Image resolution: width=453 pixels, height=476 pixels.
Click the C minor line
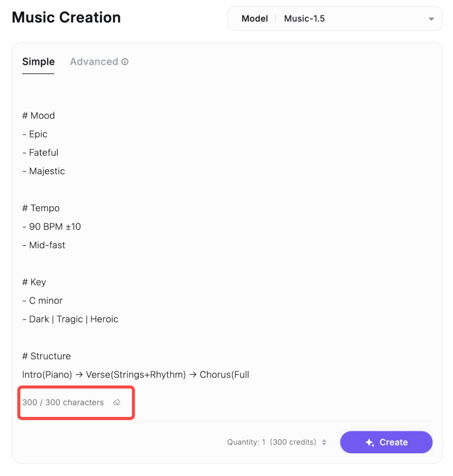(43, 300)
